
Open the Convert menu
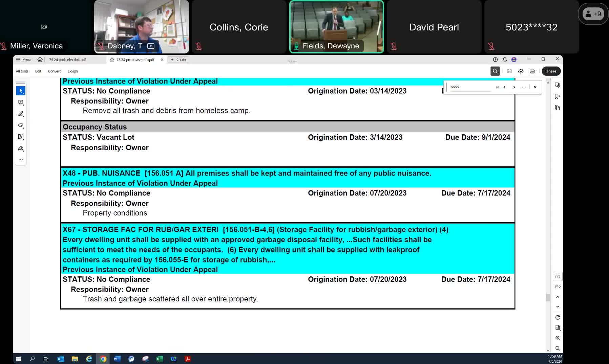coord(54,71)
